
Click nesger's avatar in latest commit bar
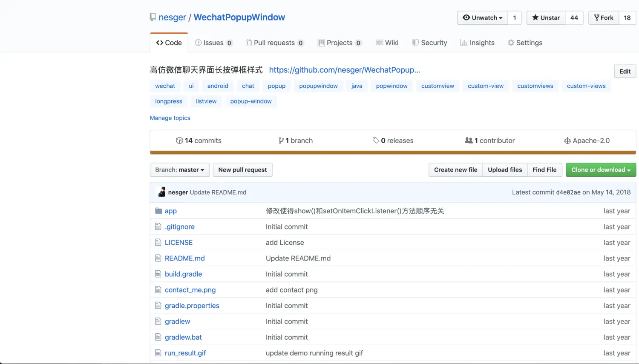click(x=161, y=192)
